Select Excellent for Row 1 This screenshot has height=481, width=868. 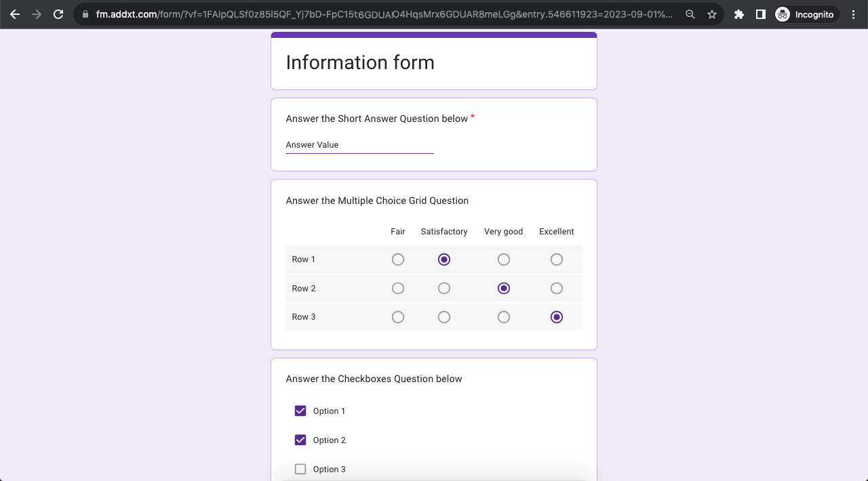click(x=557, y=259)
